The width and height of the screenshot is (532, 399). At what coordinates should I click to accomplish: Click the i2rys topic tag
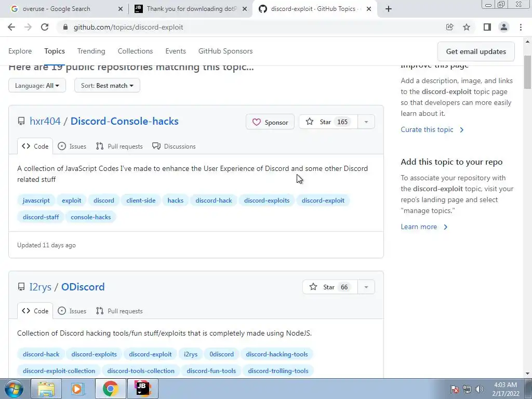[191, 354]
